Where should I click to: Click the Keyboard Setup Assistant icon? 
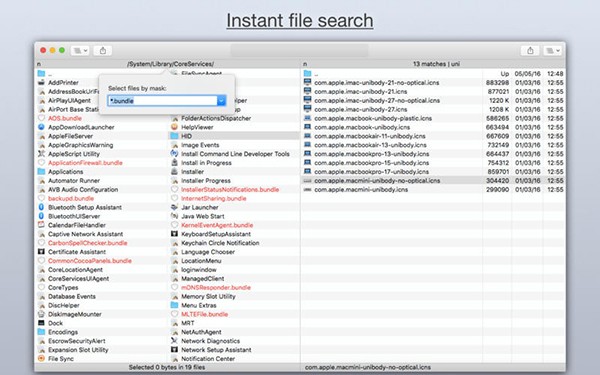[x=174, y=234]
